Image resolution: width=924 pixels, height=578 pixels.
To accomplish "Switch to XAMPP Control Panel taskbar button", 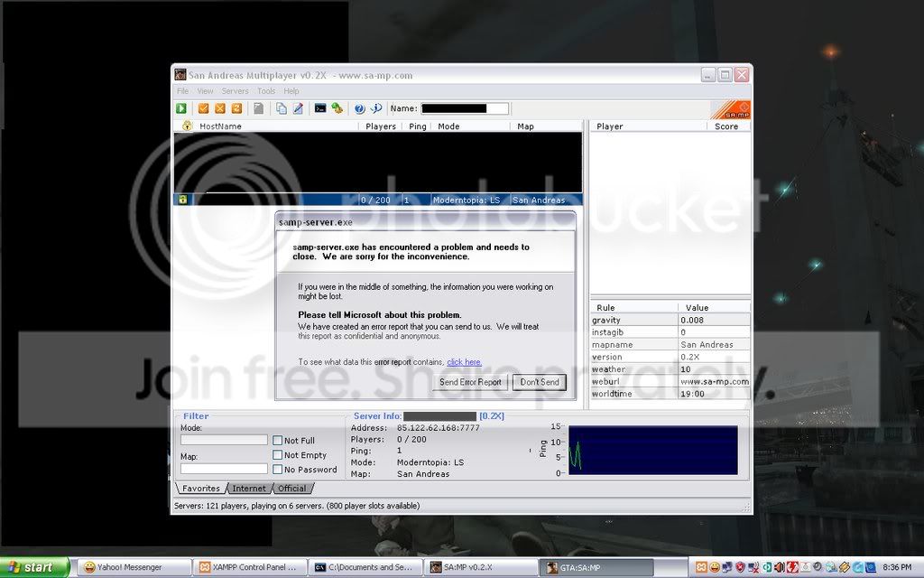I will (251, 567).
